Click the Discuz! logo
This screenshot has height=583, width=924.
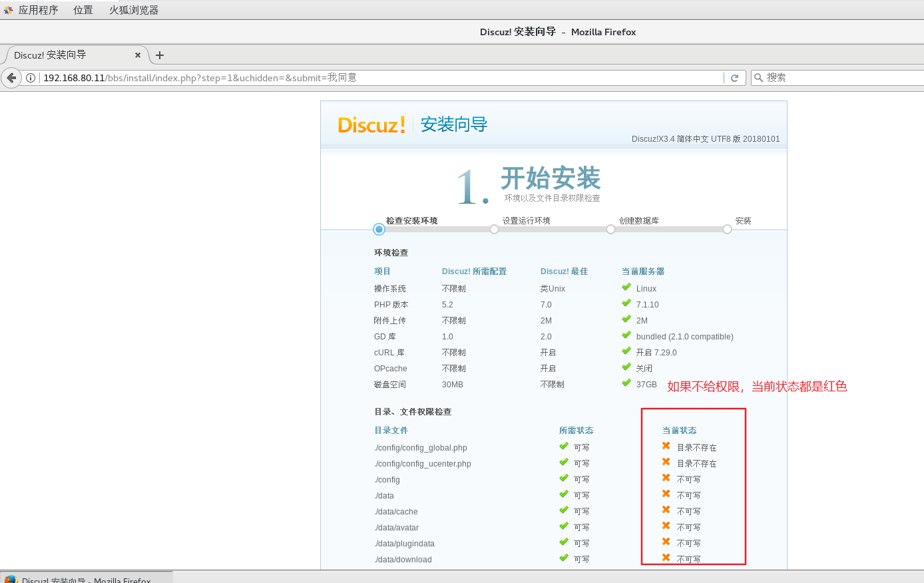coord(371,124)
